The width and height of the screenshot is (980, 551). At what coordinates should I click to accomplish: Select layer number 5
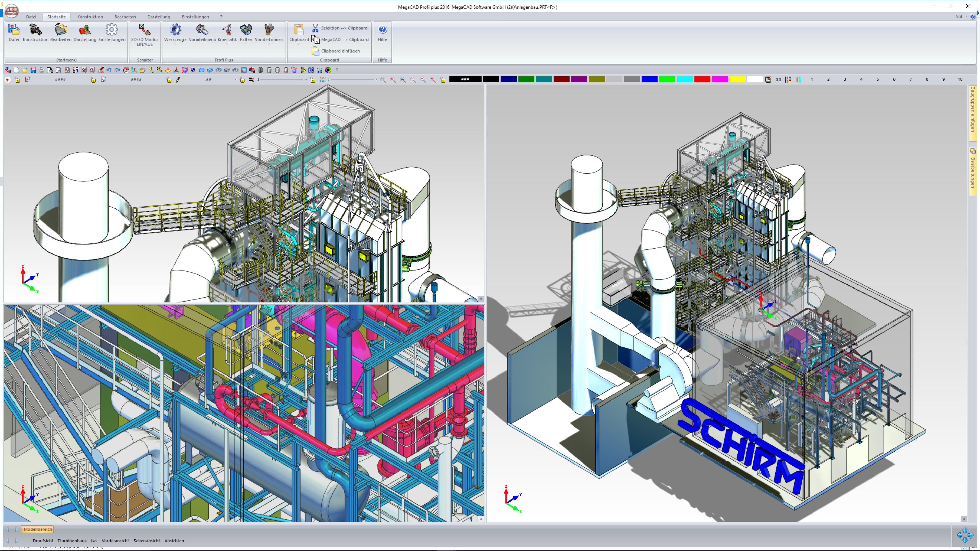[877, 80]
